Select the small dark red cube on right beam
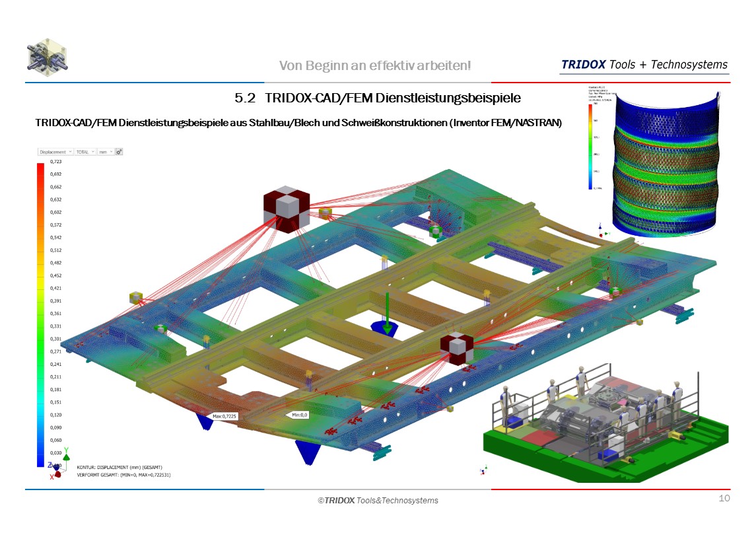 [457, 349]
